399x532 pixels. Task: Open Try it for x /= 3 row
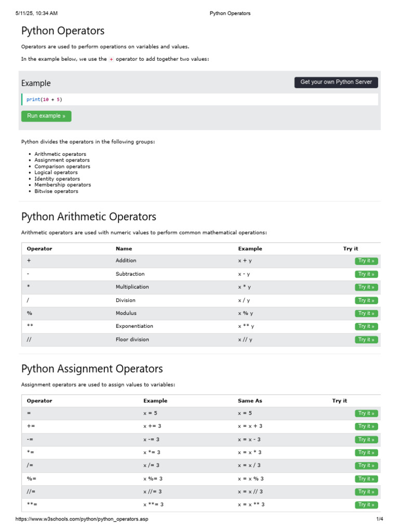(x=366, y=465)
